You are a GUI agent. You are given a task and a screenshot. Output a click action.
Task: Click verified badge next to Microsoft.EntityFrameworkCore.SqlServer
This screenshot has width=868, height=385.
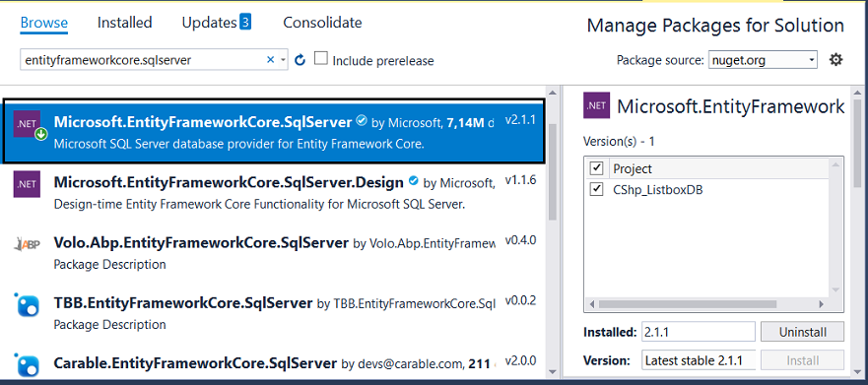pyautogui.click(x=361, y=120)
